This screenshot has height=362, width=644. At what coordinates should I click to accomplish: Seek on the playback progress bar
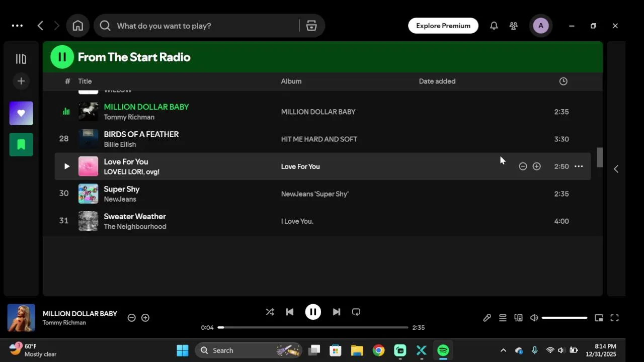[313, 327]
